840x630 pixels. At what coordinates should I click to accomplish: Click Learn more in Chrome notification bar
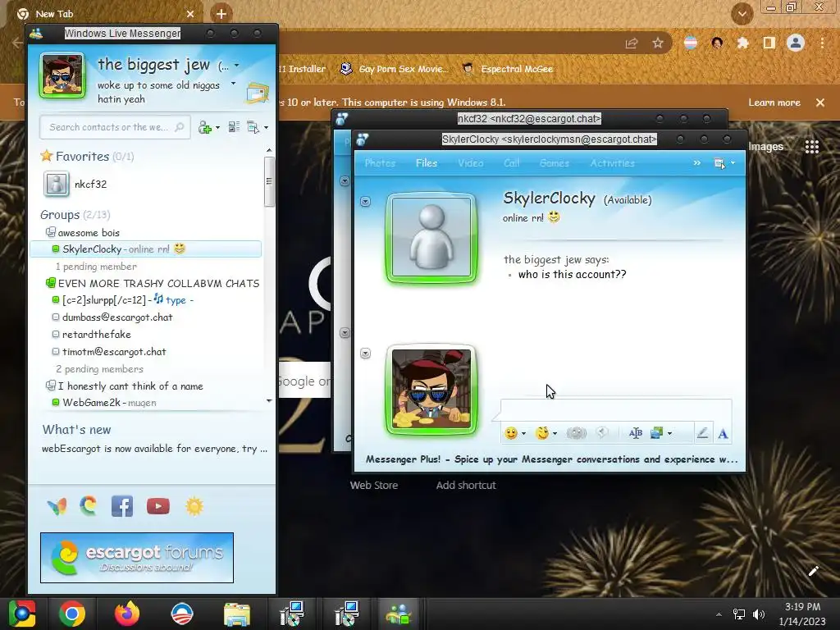point(774,103)
